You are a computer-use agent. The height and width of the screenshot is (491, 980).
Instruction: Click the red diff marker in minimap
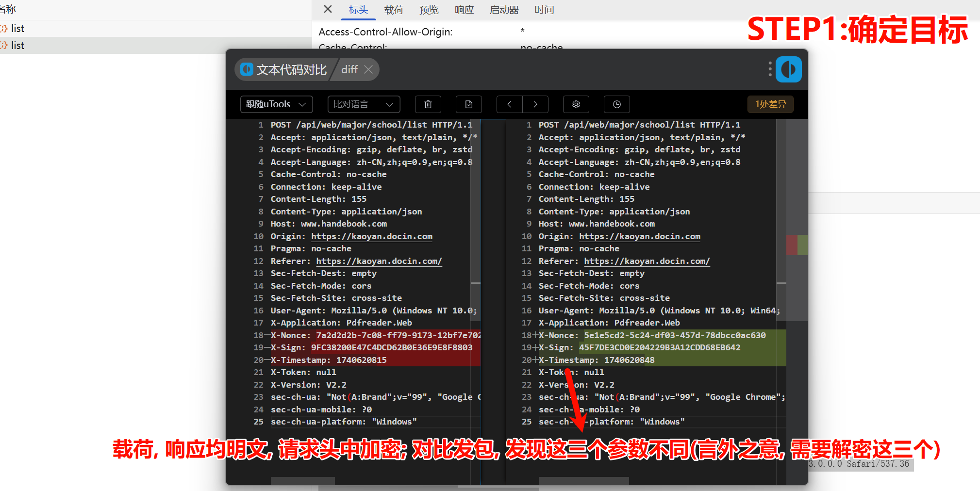click(791, 245)
